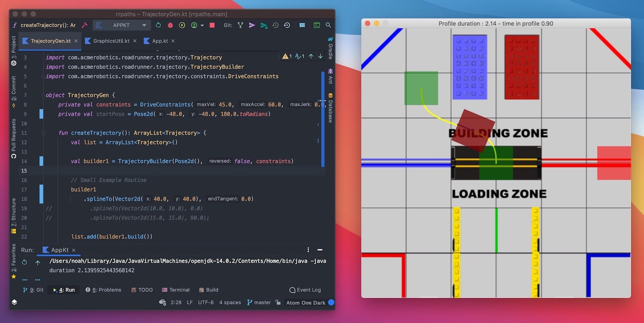This screenshot has width=644, height=323.
Task: Change line separator LF in status bar
Action: pyautogui.click(x=190, y=302)
